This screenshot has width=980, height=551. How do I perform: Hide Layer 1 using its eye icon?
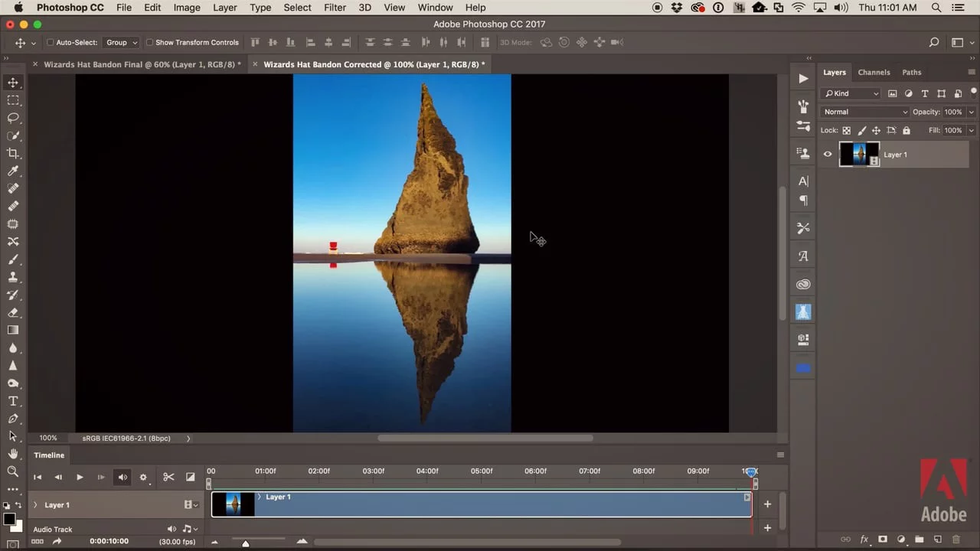827,154
